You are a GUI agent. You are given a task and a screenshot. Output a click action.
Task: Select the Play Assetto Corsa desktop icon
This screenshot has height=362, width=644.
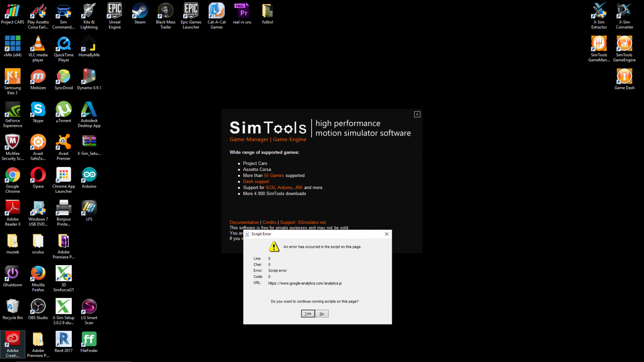click(x=38, y=16)
